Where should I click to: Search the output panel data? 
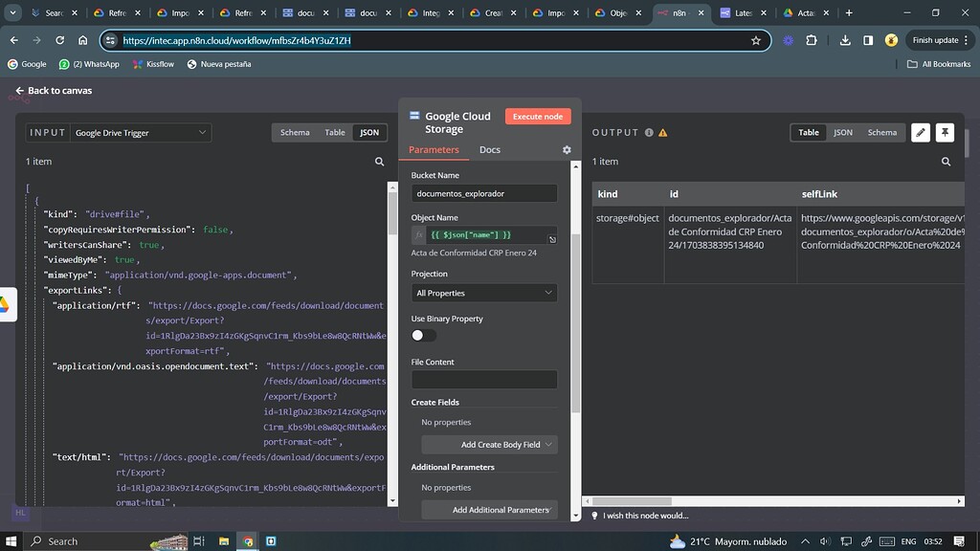click(x=947, y=161)
